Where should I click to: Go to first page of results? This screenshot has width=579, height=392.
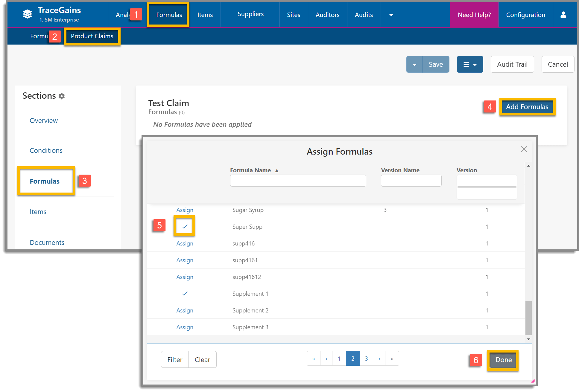[314, 359]
